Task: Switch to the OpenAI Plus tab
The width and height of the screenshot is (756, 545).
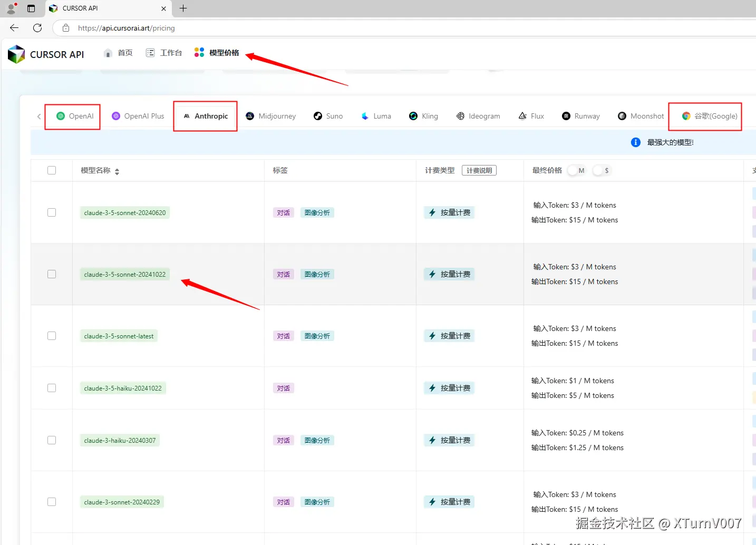Action: 138,116
